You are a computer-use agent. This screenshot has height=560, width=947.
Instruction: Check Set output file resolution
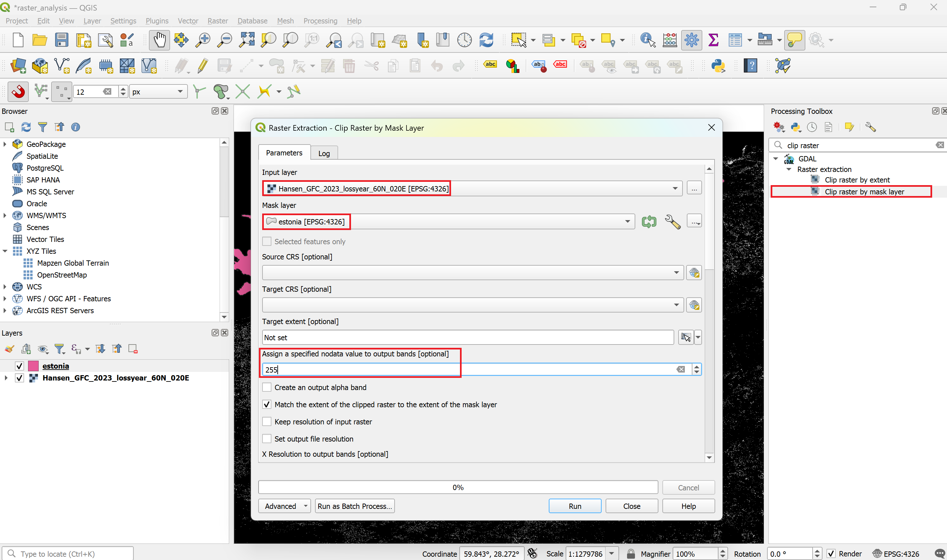266,439
